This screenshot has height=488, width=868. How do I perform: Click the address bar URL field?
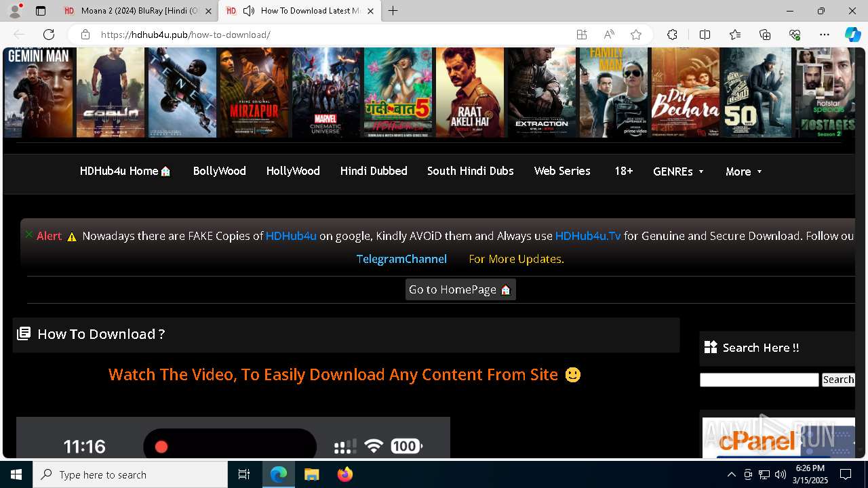click(332, 35)
